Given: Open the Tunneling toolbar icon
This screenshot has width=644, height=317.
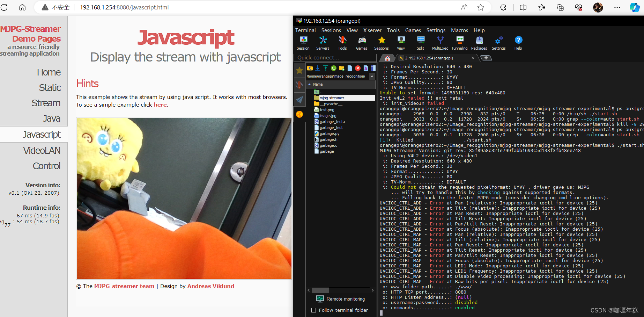Looking at the screenshot, I should point(459,43).
